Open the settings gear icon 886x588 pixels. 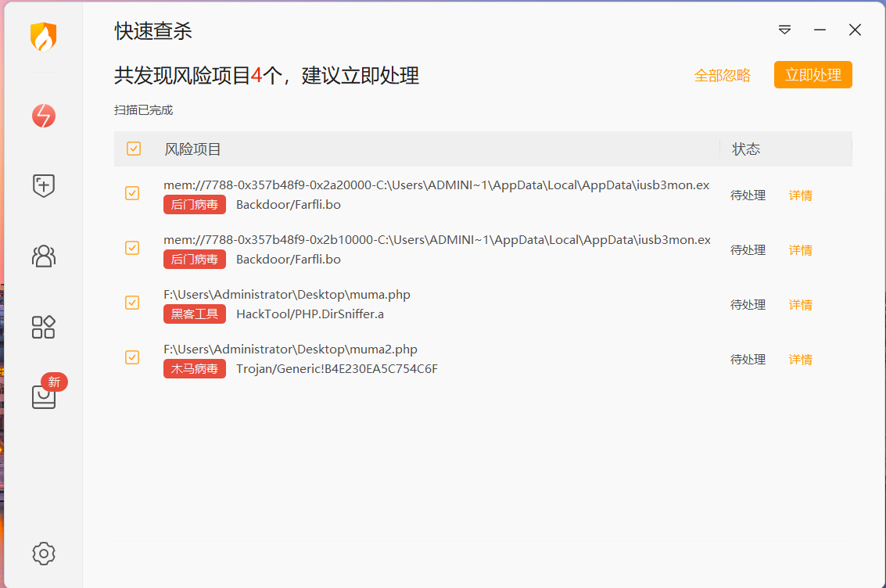[44, 553]
